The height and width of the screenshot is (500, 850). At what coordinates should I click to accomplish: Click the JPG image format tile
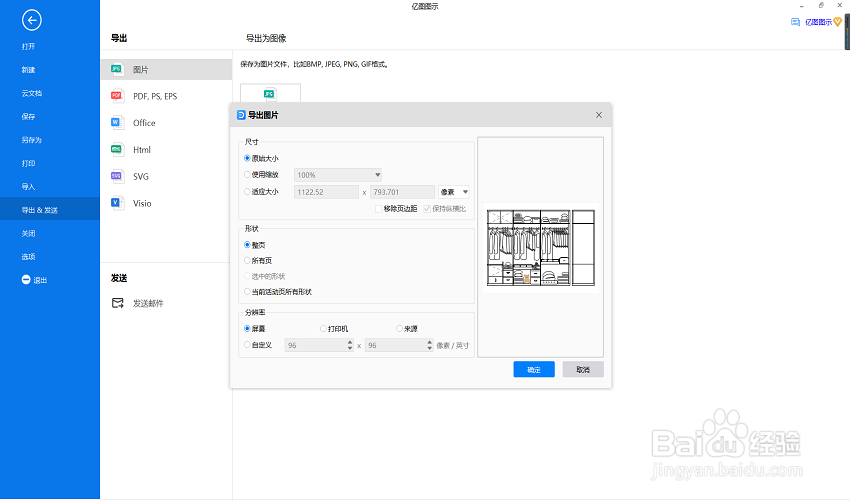click(270, 93)
